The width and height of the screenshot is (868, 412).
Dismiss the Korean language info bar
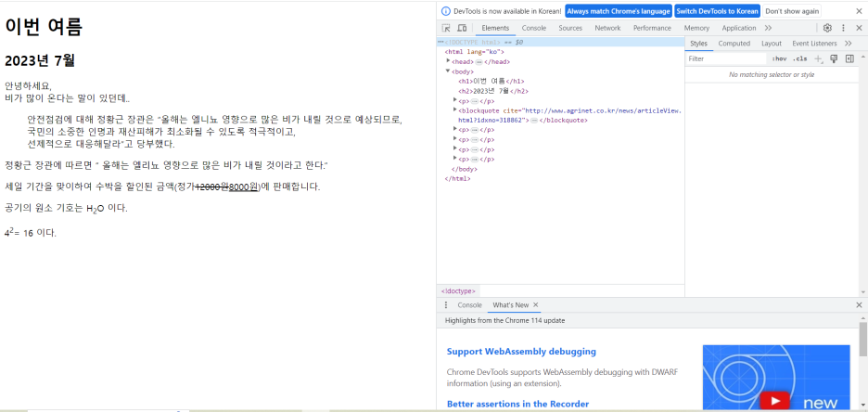(859, 11)
